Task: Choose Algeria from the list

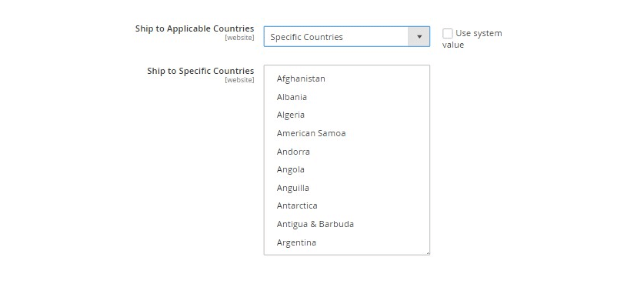Action: coord(290,115)
